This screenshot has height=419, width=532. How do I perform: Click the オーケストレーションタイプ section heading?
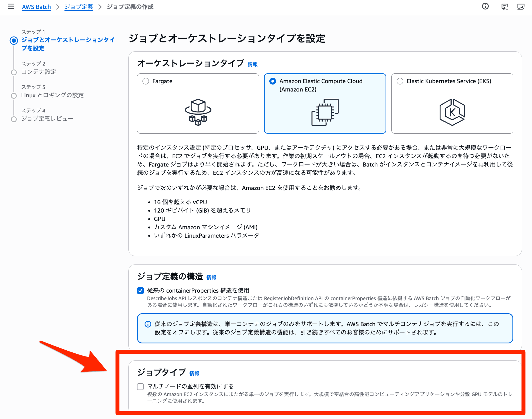click(x=191, y=63)
